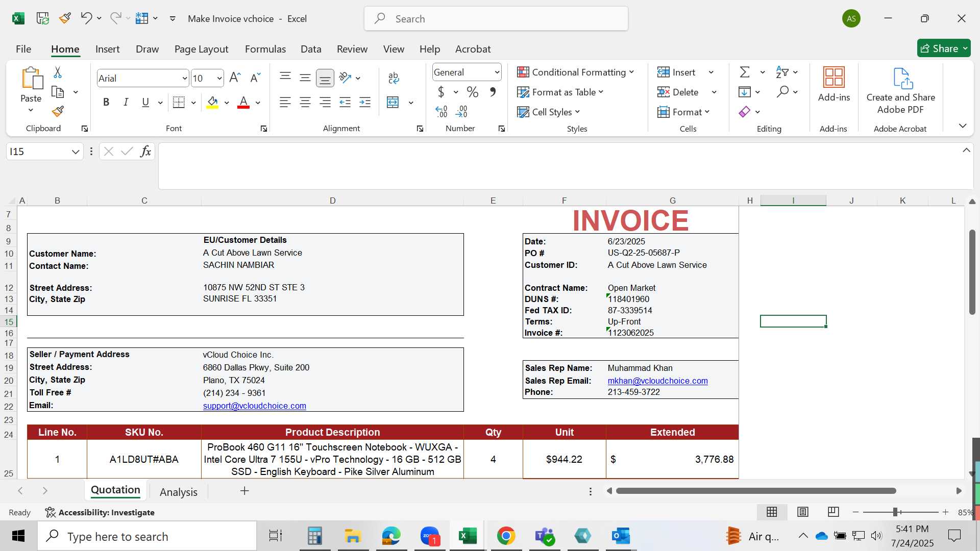Viewport: 980px width, 551px height.
Task: Click Center horizontal alignment icon
Action: [x=305, y=103]
